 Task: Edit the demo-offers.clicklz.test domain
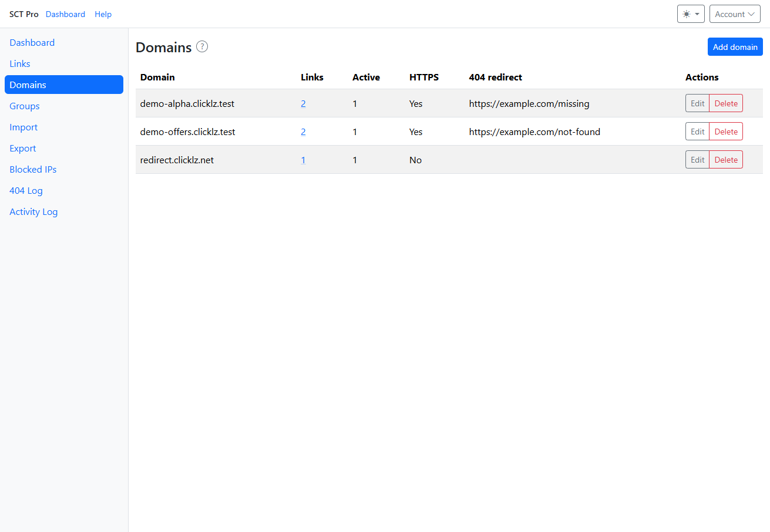697,132
